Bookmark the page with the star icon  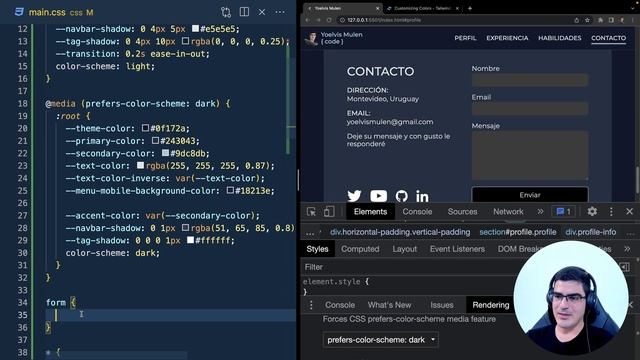(x=587, y=20)
